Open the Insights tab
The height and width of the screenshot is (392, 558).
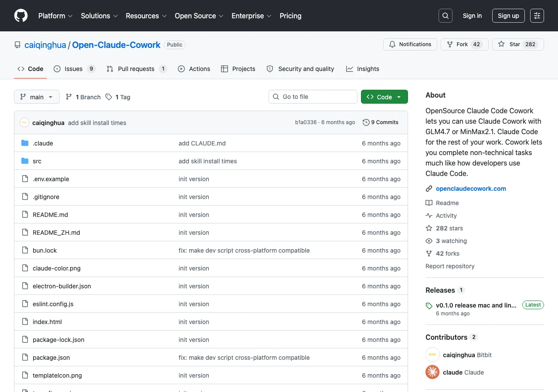(x=363, y=69)
